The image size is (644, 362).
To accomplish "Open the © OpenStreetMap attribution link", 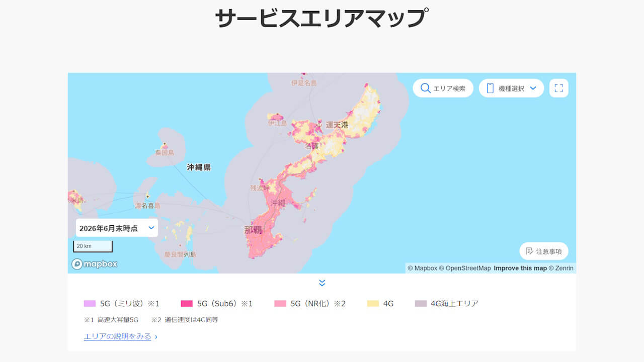I will coord(465,268).
